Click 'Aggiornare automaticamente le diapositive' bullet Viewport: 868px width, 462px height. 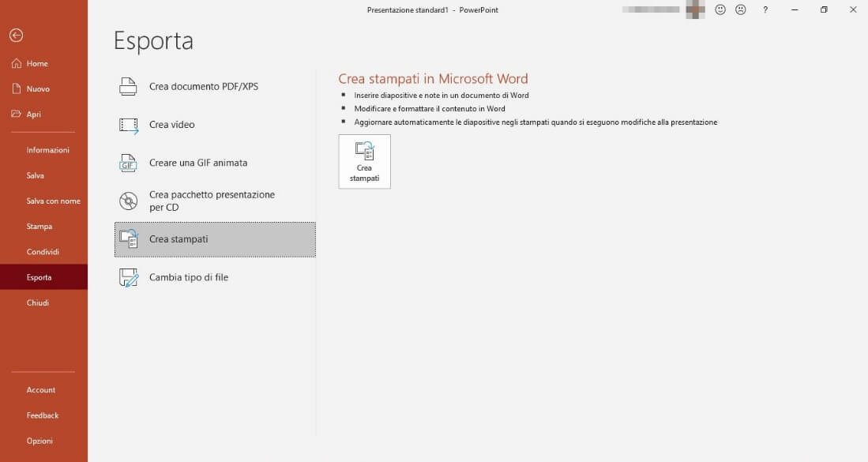tap(535, 122)
